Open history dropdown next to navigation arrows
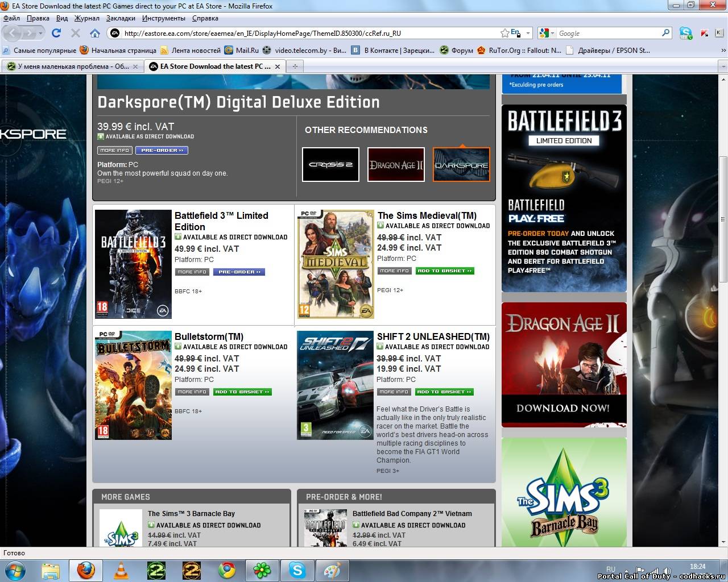Viewport: 728px width, 582px height. click(40, 34)
